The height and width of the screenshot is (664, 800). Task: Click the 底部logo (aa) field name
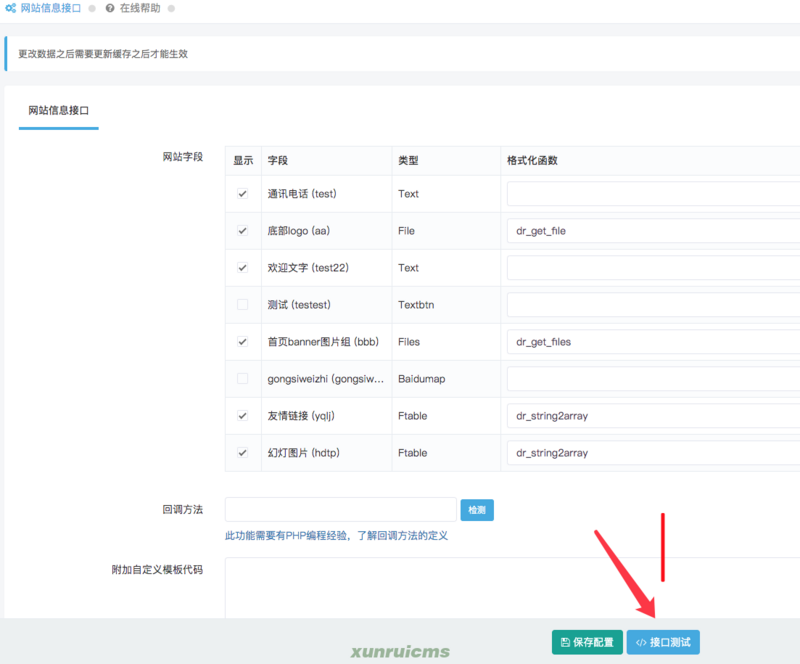(x=298, y=231)
